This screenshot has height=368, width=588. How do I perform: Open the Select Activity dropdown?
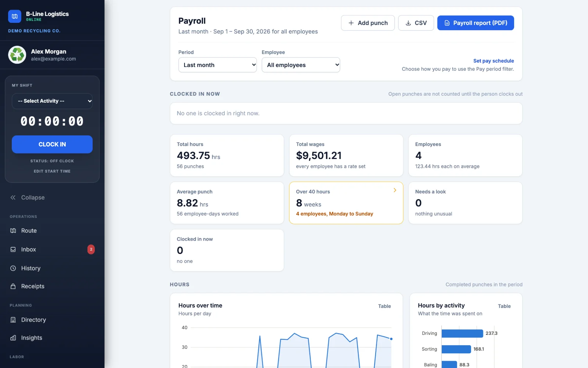tap(52, 101)
